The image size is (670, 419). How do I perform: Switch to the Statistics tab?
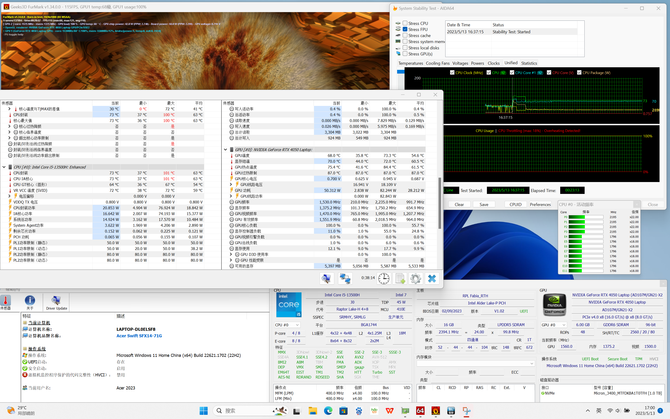(529, 63)
